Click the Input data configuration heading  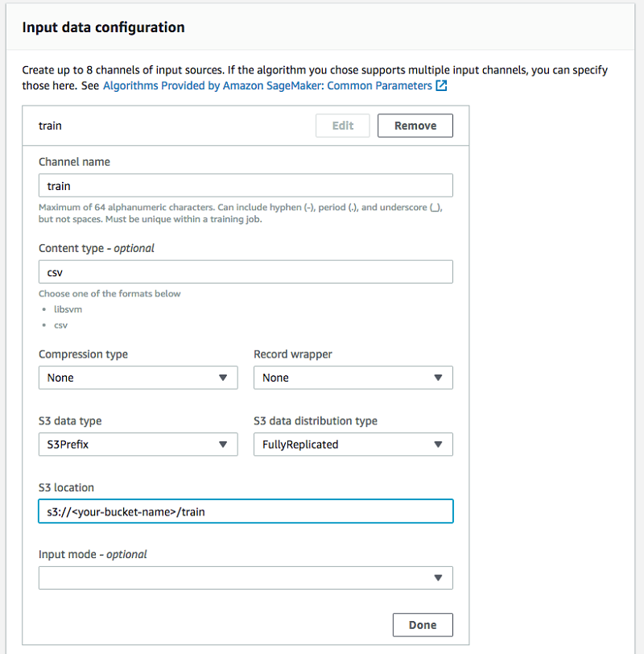104,27
